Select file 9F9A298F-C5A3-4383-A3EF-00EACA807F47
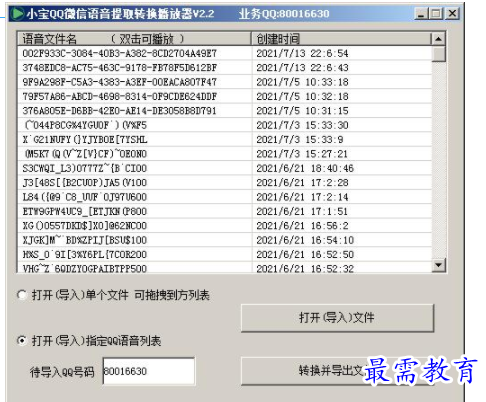The height and width of the screenshot is (402, 486). tap(120, 82)
